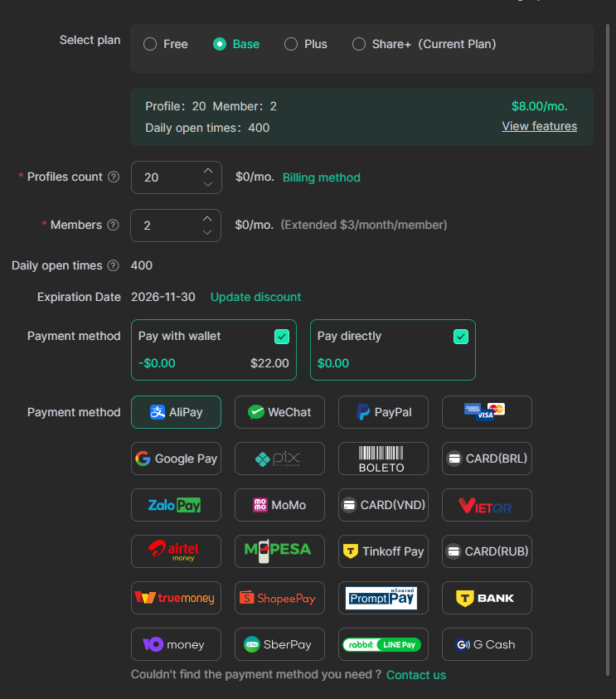
Task: Select rabbit LINE Pay option
Action: point(383,644)
